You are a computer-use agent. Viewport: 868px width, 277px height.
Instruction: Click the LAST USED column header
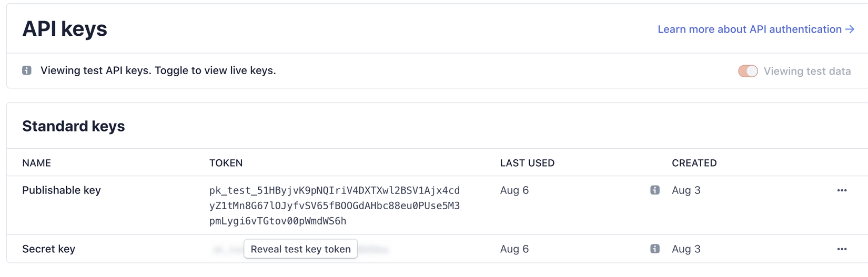(x=527, y=163)
